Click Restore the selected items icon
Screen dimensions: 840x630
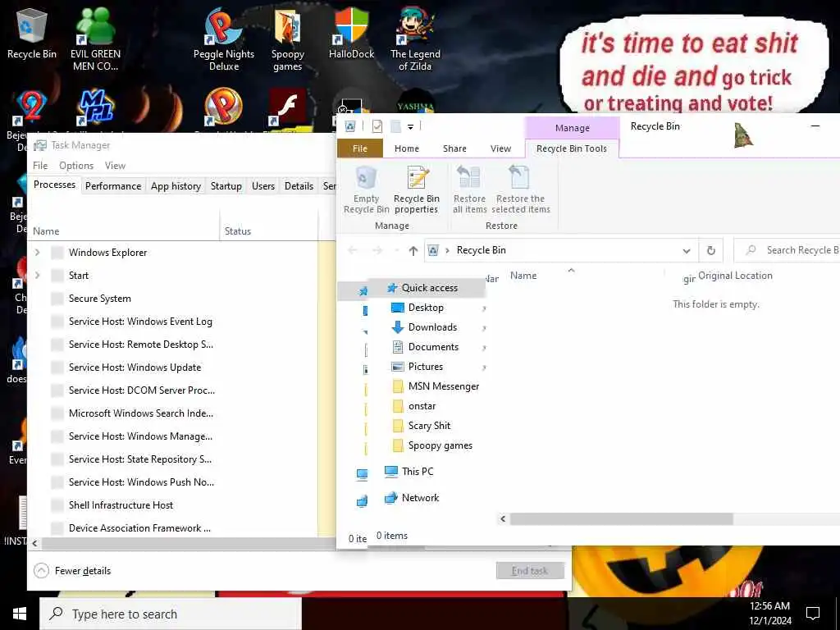520,189
